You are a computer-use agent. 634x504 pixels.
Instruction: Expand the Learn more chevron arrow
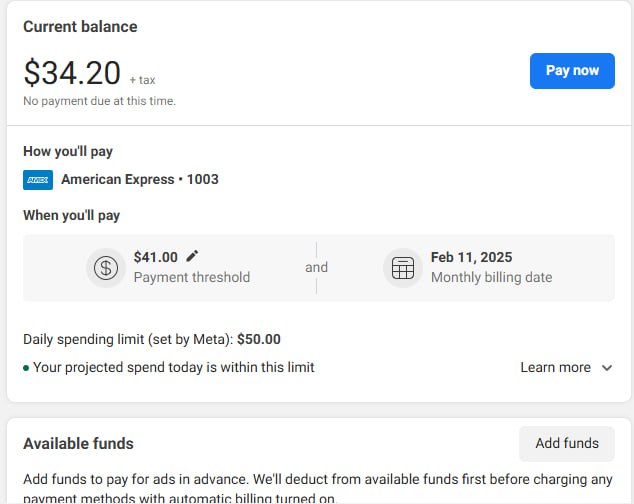[606, 368]
